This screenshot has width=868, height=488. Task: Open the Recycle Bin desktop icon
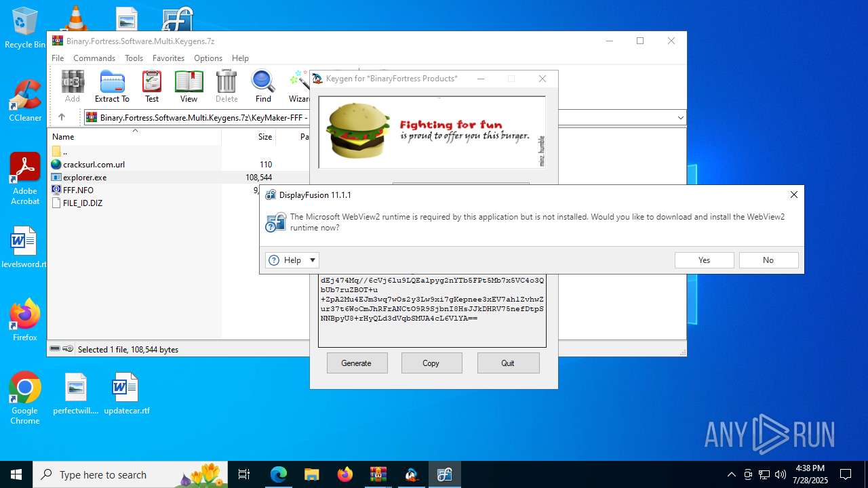tap(25, 28)
